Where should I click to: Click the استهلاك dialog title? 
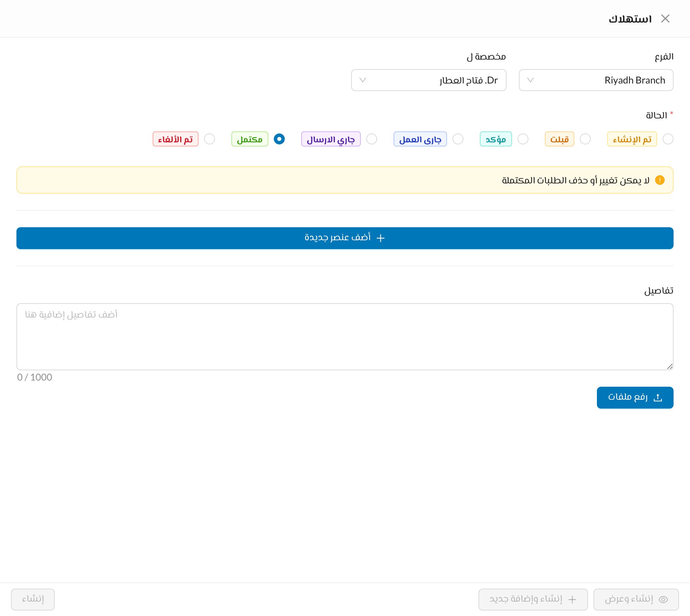click(x=630, y=19)
